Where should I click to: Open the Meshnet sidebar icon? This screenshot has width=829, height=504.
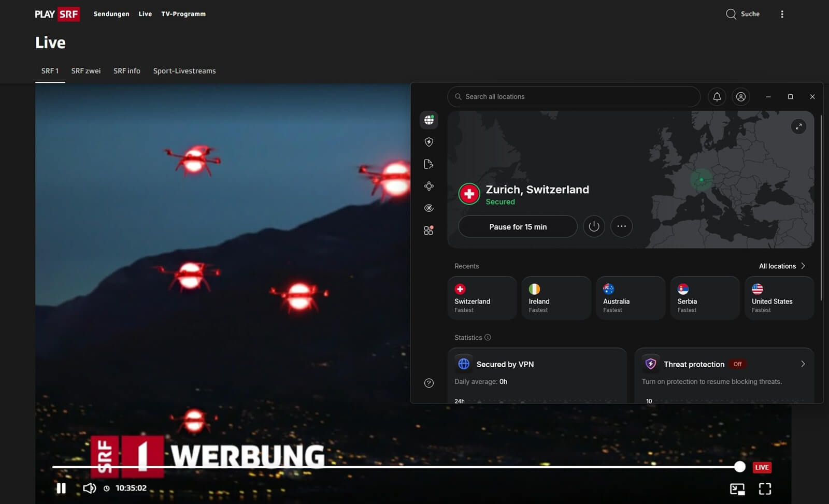[429, 186]
